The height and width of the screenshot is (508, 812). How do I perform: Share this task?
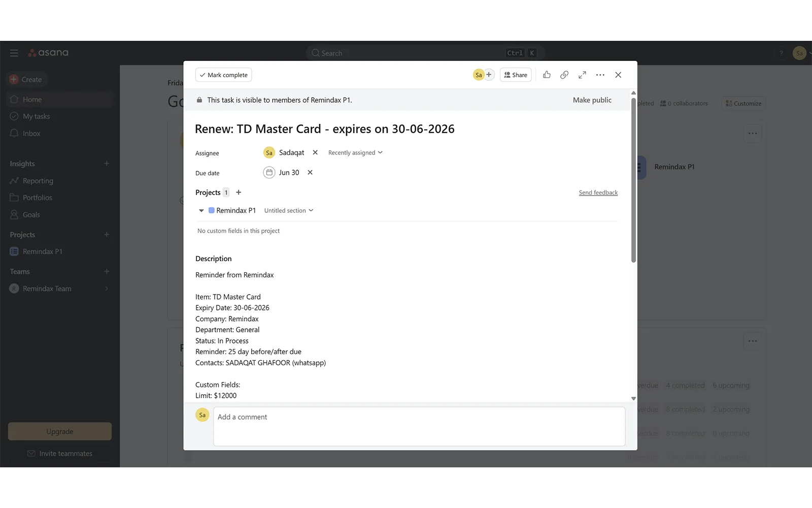516,75
